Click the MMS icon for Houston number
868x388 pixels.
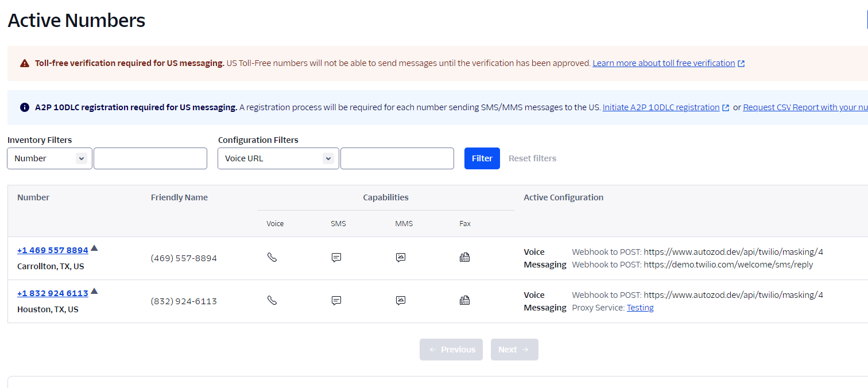[401, 300]
